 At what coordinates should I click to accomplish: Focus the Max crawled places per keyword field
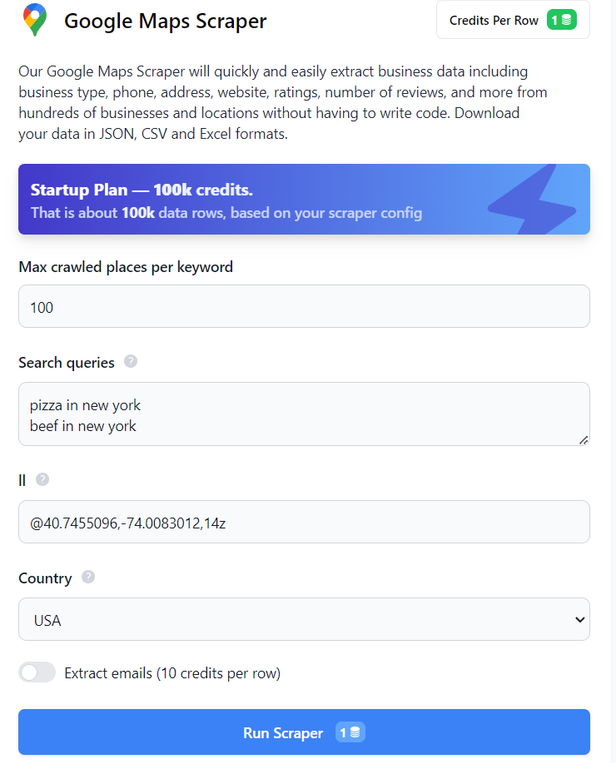(304, 307)
